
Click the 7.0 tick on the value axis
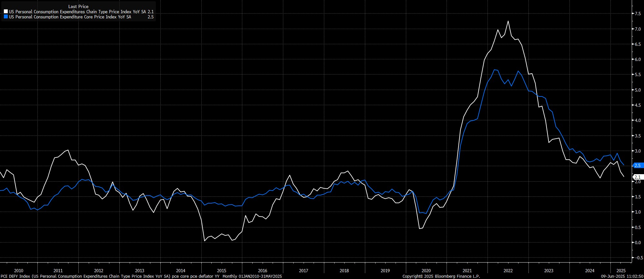click(x=638, y=29)
